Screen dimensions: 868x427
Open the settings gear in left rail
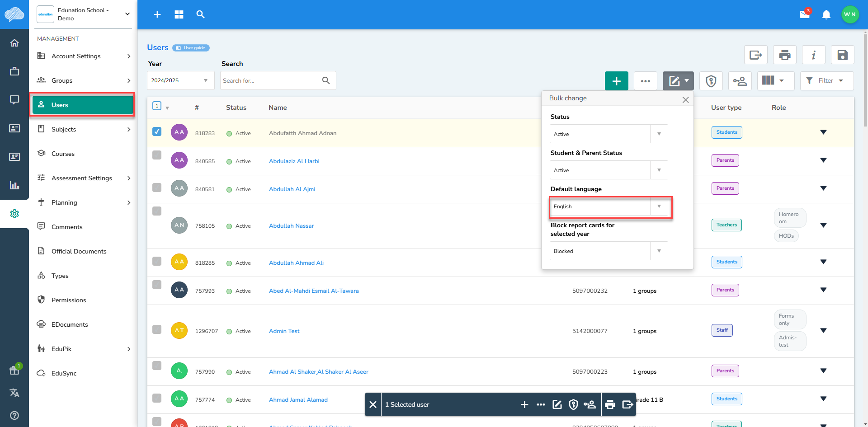tap(14, 214)
